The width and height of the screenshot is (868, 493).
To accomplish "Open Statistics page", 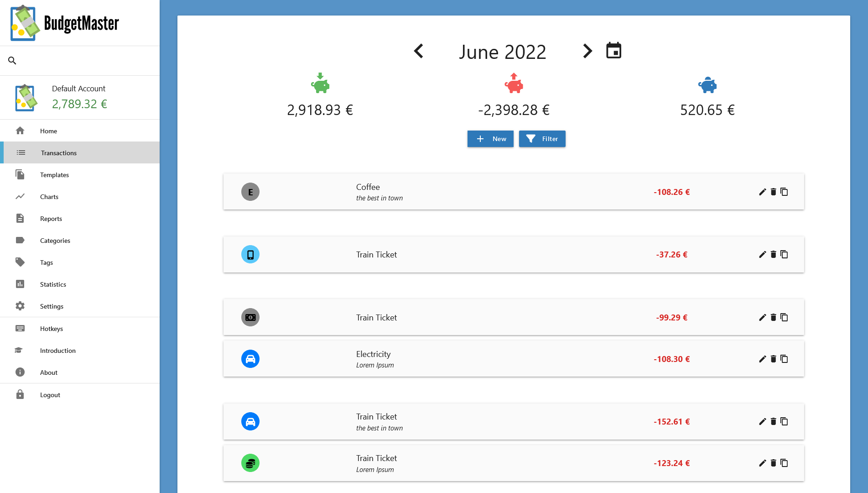I will pos(80,284).
